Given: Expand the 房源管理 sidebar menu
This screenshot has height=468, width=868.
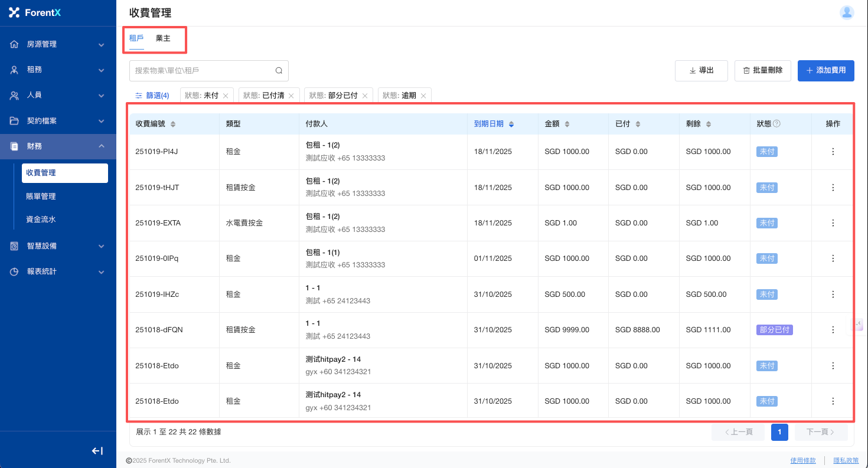Looking at the screenshot, I should tap(58, 44).
